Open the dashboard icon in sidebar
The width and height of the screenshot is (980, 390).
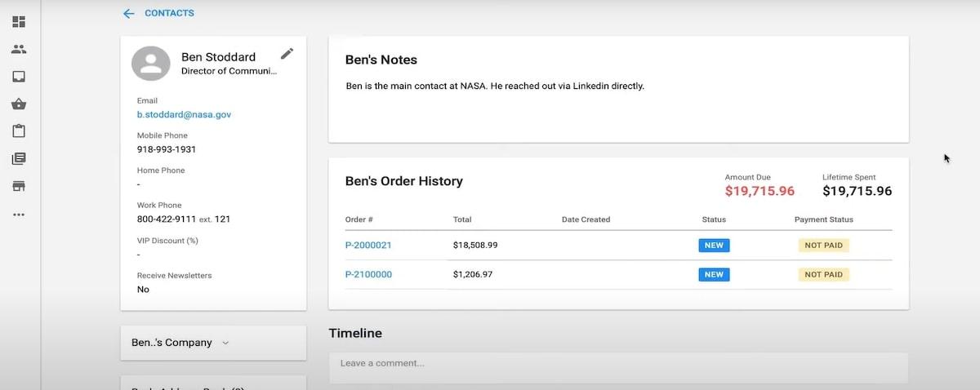tap(19, 21)
